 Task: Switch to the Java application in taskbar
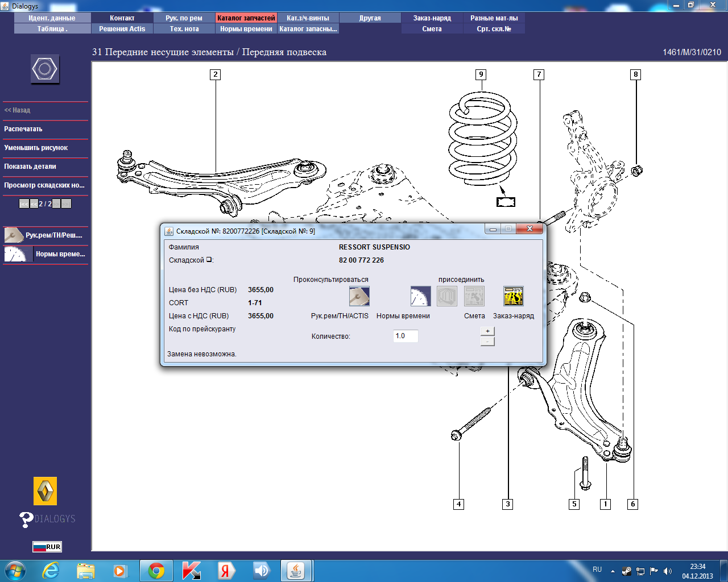(x=296, y=571)
